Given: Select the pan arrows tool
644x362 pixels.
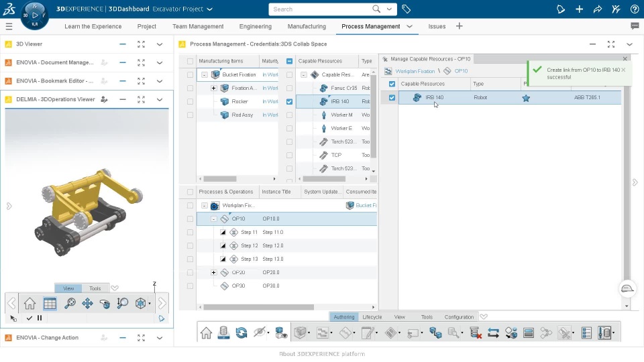Looking at the screenshot, I should tap(87, 303).
